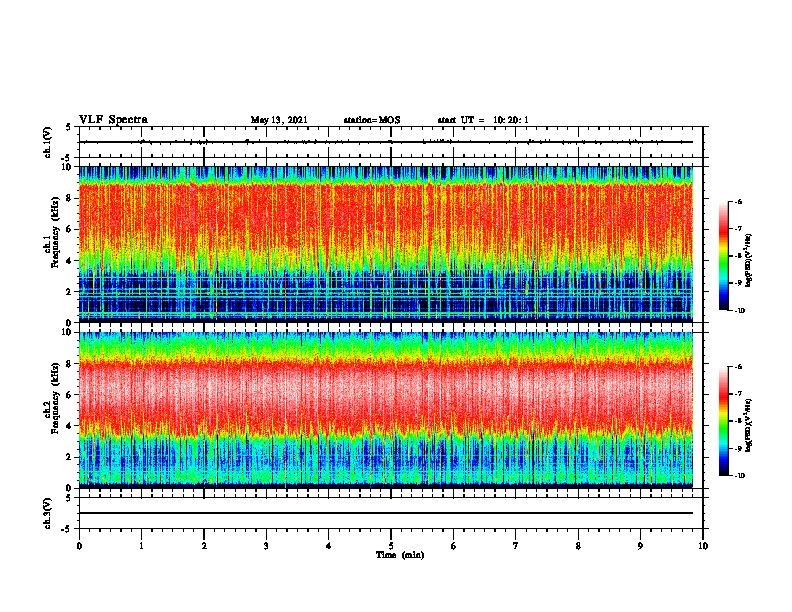792x612 pixels.
Task: Click time axis tick label "0"
Action: click(79, 546)
